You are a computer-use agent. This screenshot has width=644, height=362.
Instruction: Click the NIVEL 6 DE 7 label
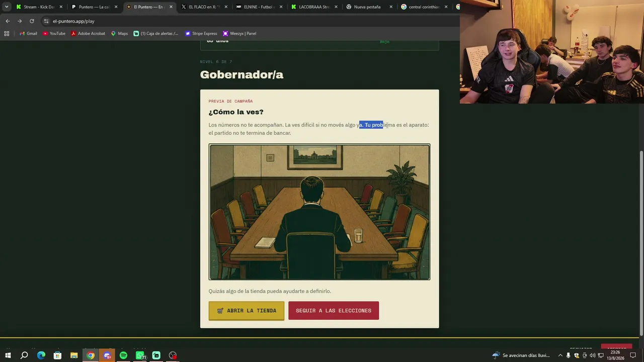tap(216, 62)
